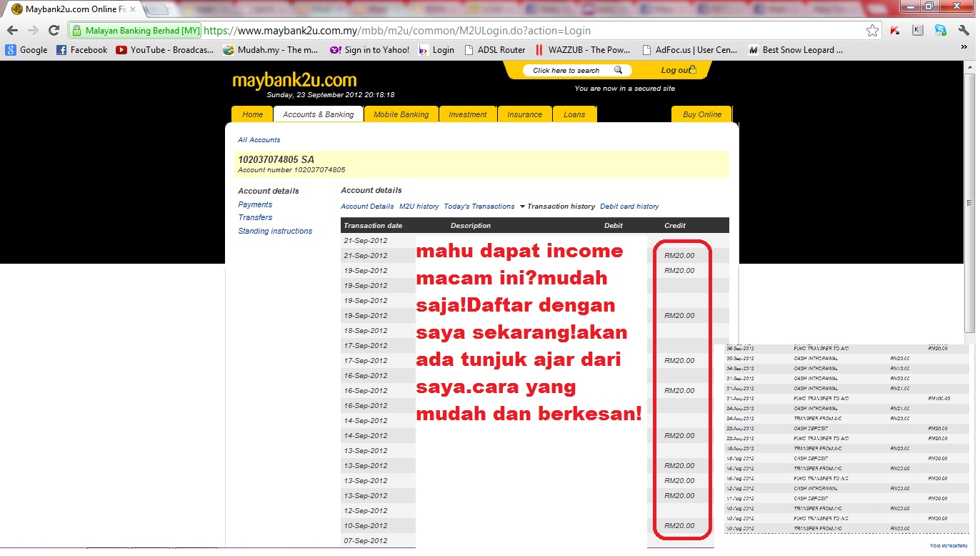Expand the Transaction history dropdown arrow
The width and height of the screenshot is (980, 556).
click(522, 207)
